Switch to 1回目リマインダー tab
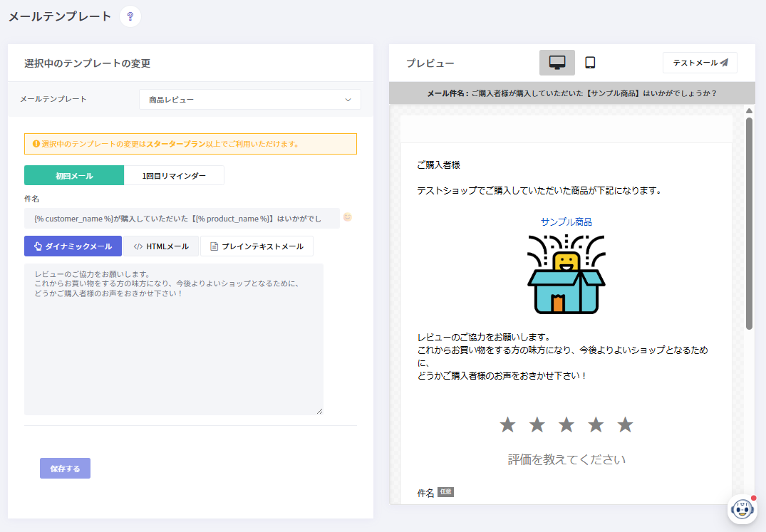The height and width of the screenshot is (532, 766). [174, 176]
